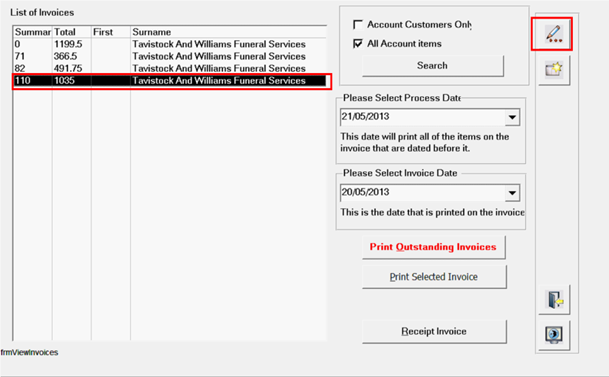The height and width of the screenshot is (377, 609).
Task: Select invoice row with summary 110
Action: click(170, 80)
